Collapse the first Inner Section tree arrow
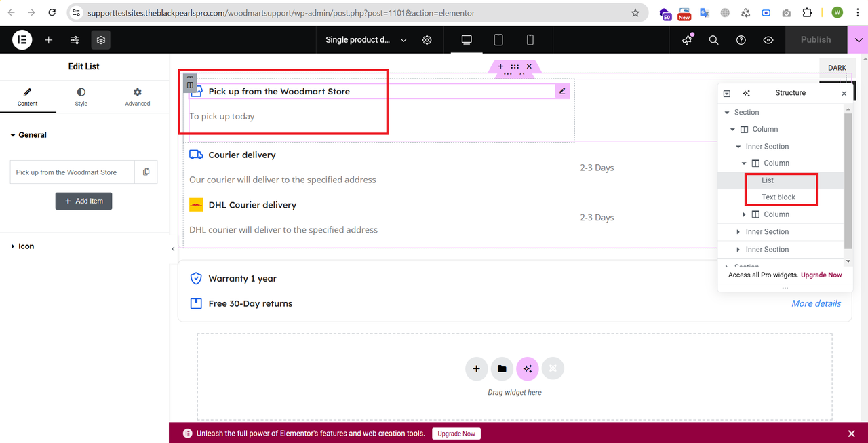Viewport: 868px width, 443px height. pos(738,147)
